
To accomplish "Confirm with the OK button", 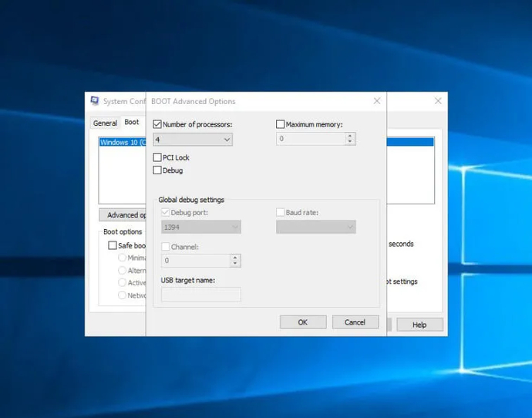I will click(303, 322).
